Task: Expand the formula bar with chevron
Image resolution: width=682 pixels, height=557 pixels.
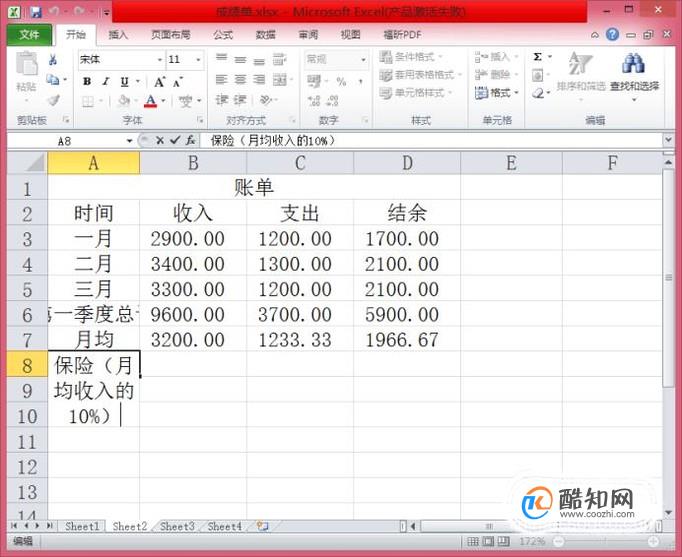Action: click(668, 140)
